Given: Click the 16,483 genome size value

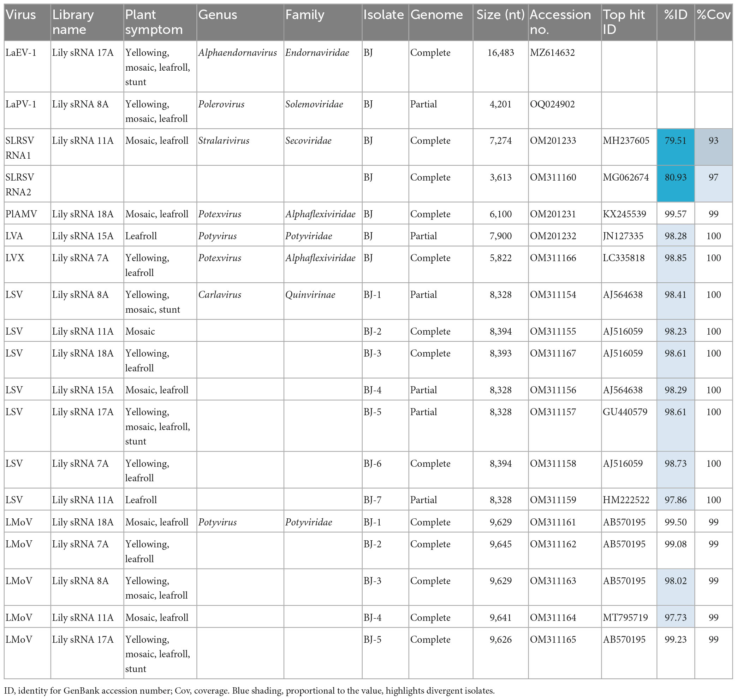Looking at the screenshot, I should coord(500,53).
